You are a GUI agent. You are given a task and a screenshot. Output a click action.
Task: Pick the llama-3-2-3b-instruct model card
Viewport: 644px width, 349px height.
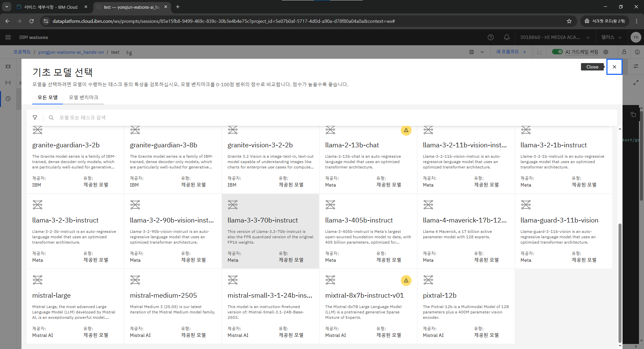click(75, 231)
